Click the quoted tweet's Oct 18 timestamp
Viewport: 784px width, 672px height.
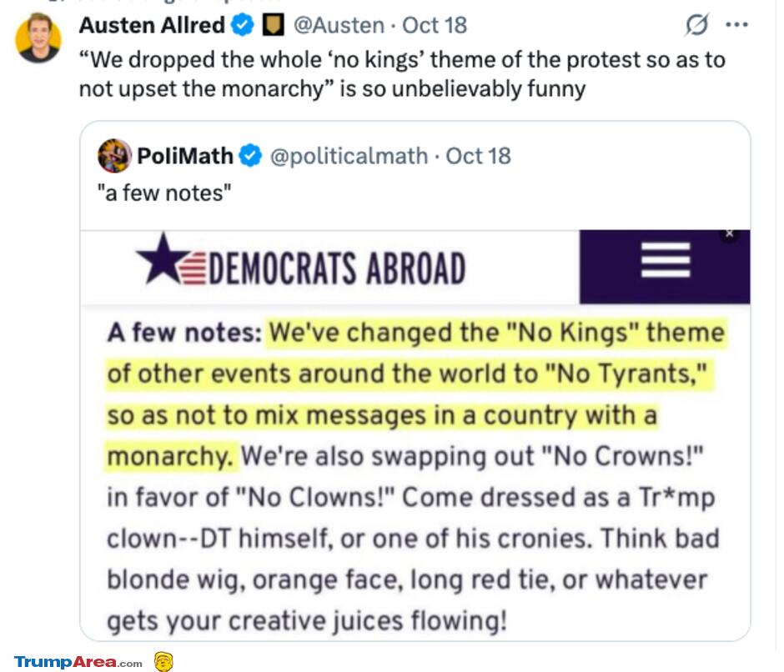pos(479,156)
